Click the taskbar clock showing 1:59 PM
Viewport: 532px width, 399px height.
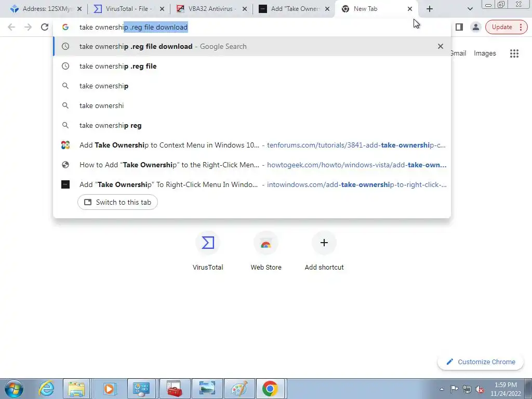coord(506,389)
